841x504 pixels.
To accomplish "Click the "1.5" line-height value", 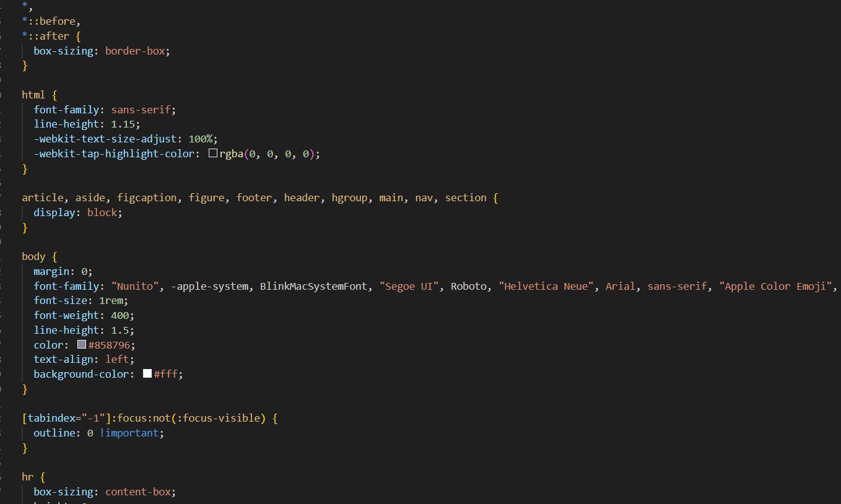I will click(120, 330).
